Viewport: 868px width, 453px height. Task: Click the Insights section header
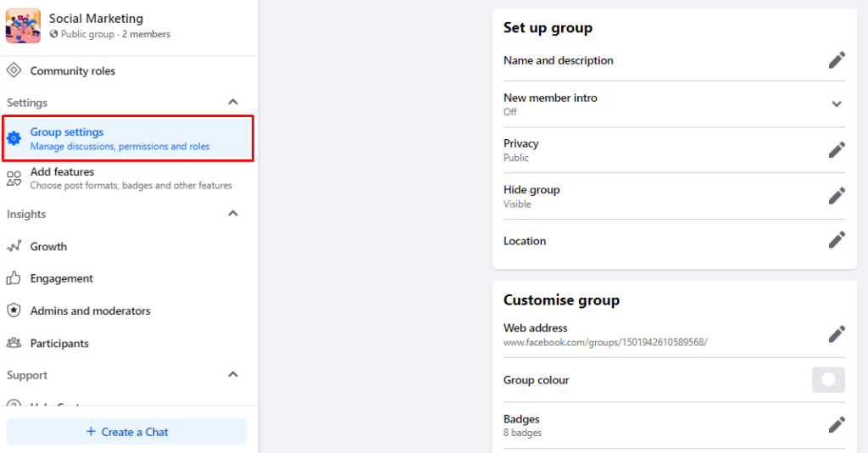[26, 214]
